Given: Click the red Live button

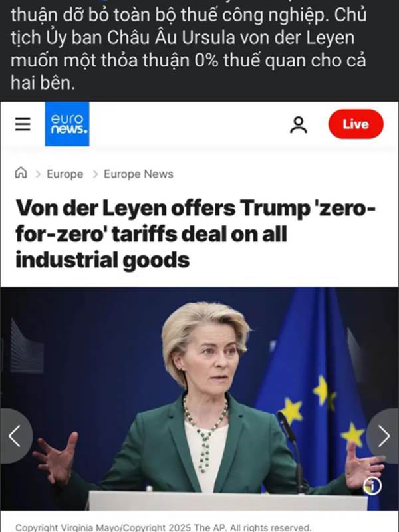Looking at the screenshot, I should (356, 124).
